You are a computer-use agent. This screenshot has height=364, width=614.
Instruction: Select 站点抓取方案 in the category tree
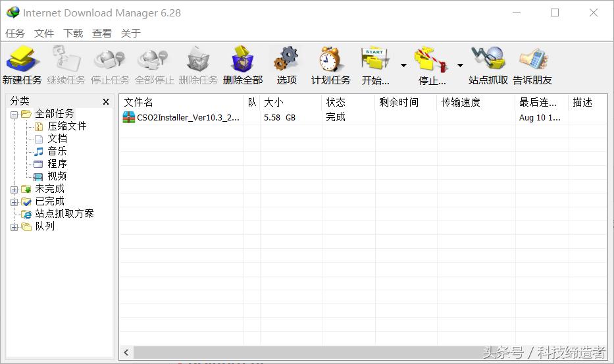point(64,214)
